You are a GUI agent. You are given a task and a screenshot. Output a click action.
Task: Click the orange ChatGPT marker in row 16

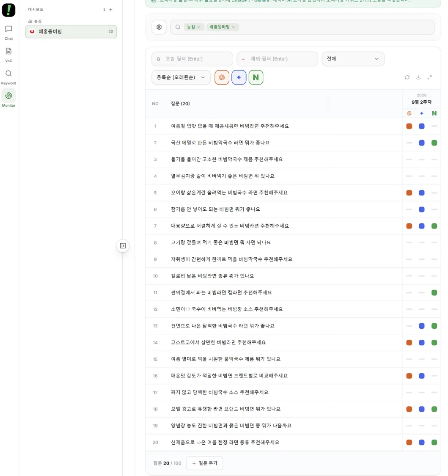(409, 376)
